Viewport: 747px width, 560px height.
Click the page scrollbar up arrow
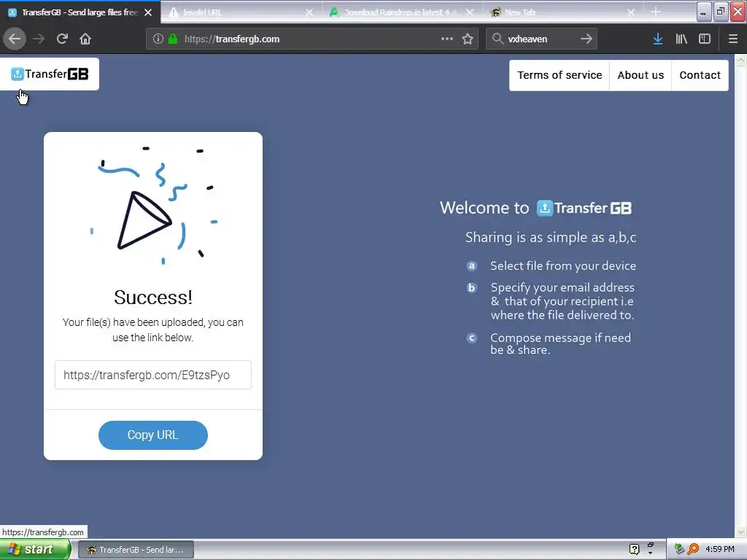coord(740,60)
